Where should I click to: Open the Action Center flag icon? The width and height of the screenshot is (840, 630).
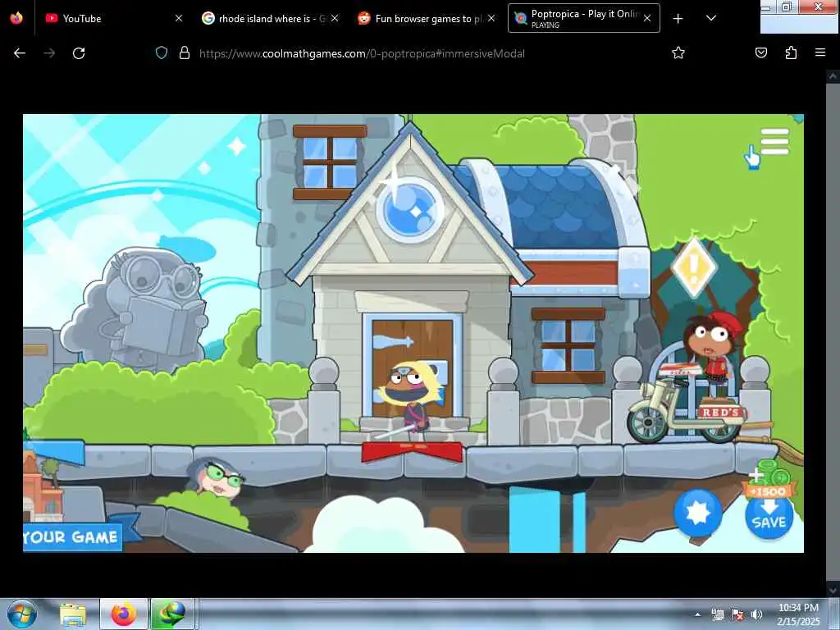[x=737, y=614]
